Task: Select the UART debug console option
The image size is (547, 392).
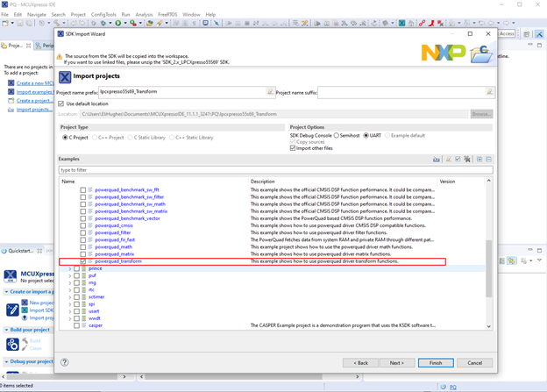Action: pyautogui.click(x=366, y=135)
